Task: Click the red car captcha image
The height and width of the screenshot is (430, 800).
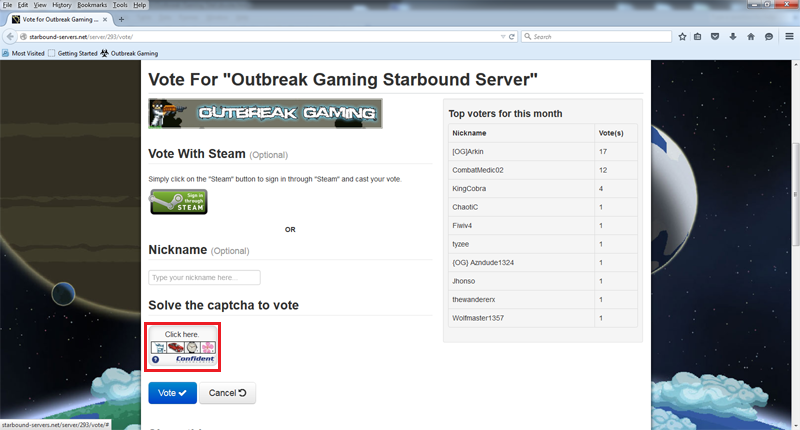Action: (176, 347)
